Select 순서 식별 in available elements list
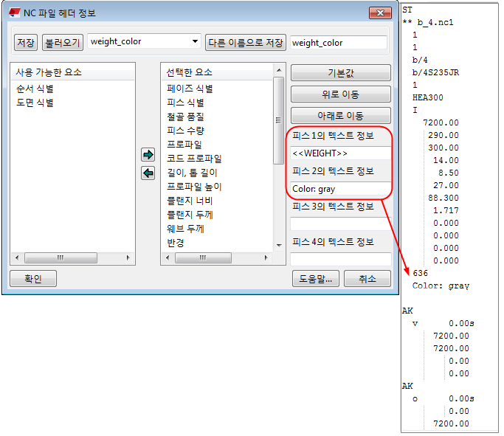Image resolution: width=504 pixels, height=436 pixels. tap(35, 89)
